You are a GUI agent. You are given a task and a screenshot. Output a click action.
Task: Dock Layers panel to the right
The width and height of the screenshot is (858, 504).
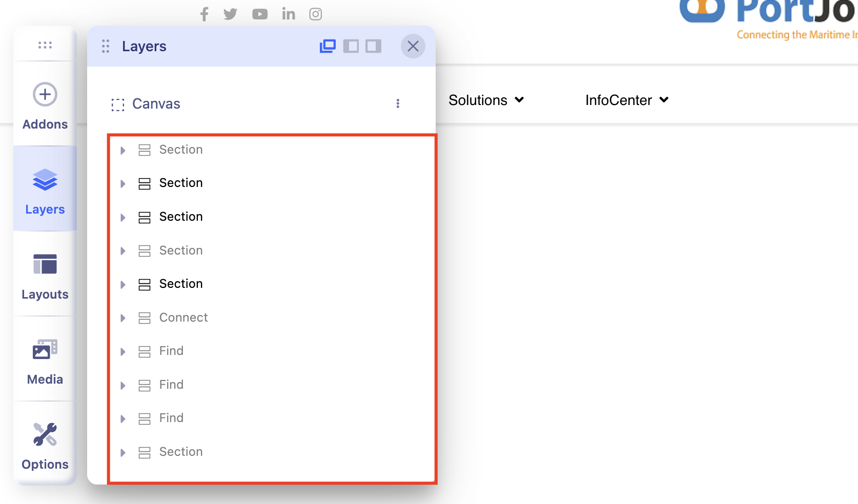point(373,46)
